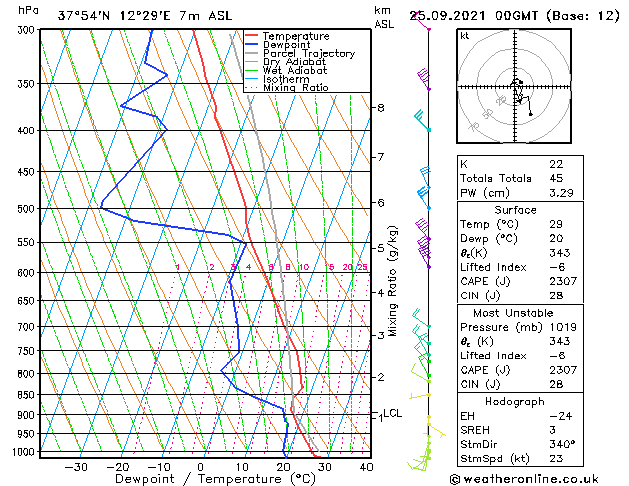This screenshot has width=629, height=486.
Task: Click the Most Unstable section heading
Action: point(513,313)
